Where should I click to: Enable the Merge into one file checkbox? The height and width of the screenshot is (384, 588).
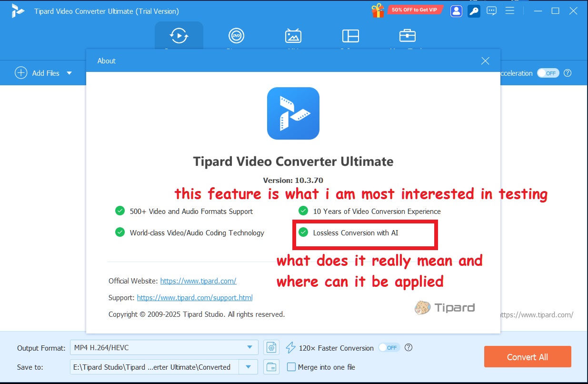(x=291, y=367)
